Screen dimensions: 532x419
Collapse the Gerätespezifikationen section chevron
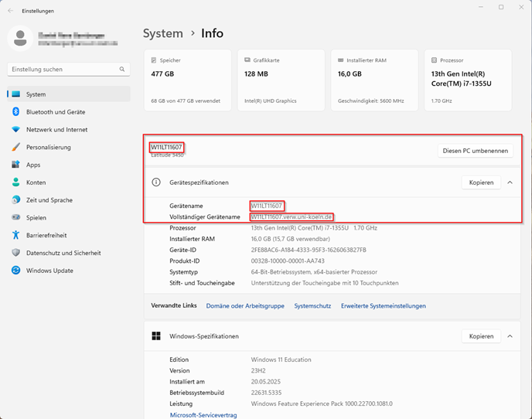(x=510, y=182)
